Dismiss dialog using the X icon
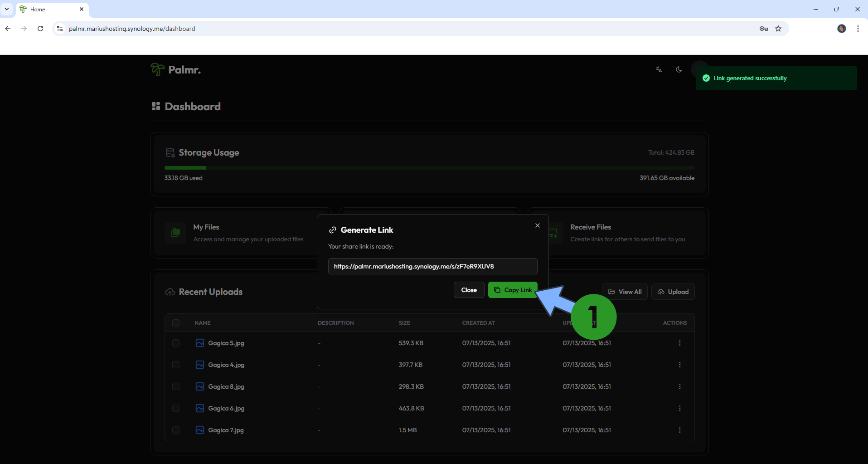 [x=538, y=225]
